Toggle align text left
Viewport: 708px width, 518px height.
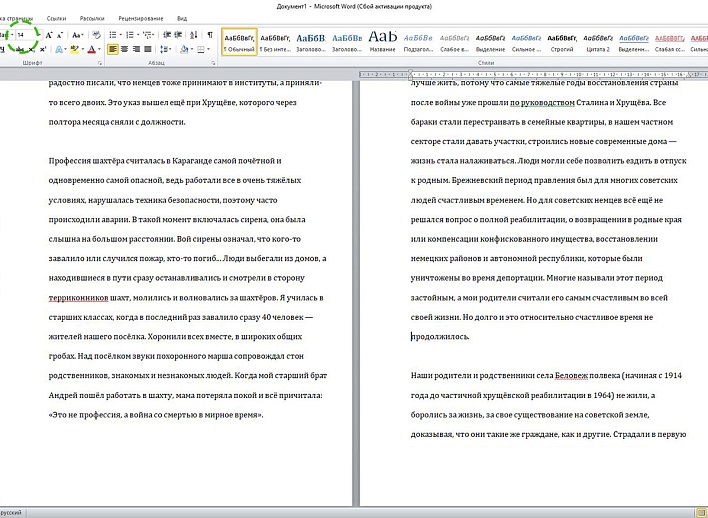(x=113, y=49)
